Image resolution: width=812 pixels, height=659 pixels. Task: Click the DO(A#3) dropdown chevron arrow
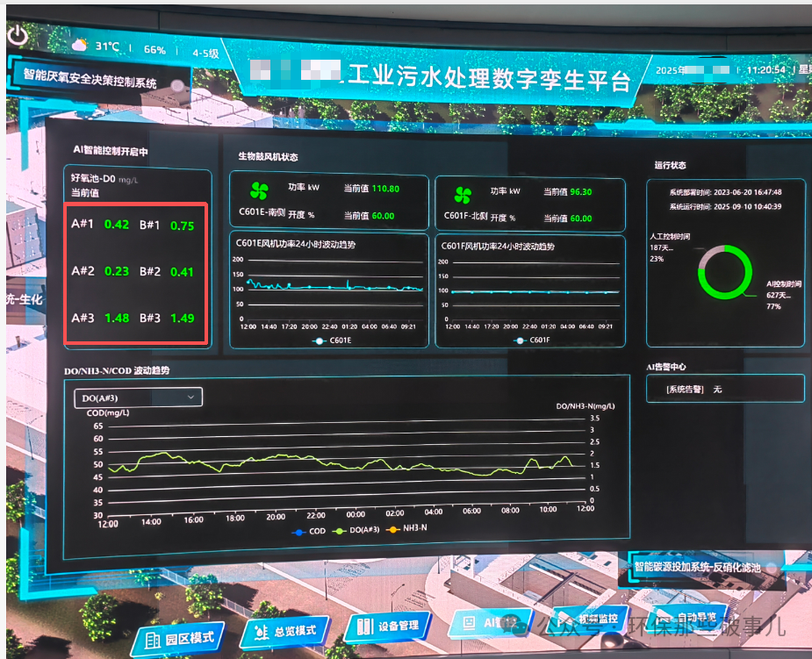point(190,397)
